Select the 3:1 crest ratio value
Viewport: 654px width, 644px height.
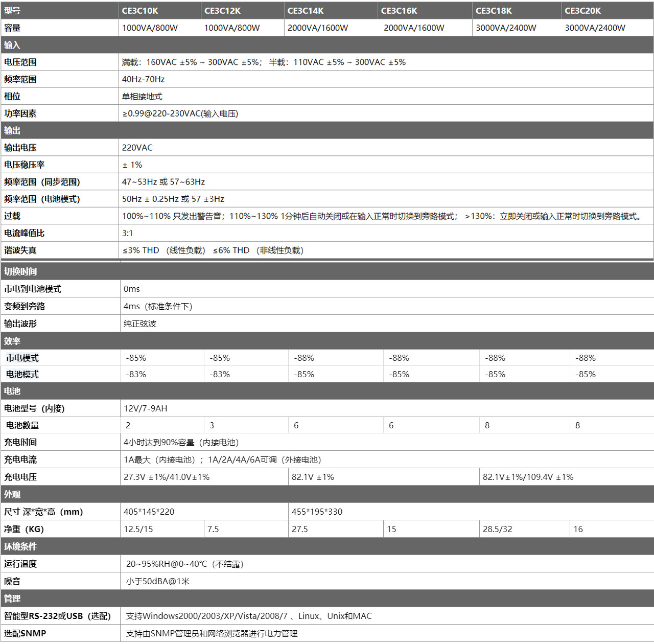[x=127, y=233]
